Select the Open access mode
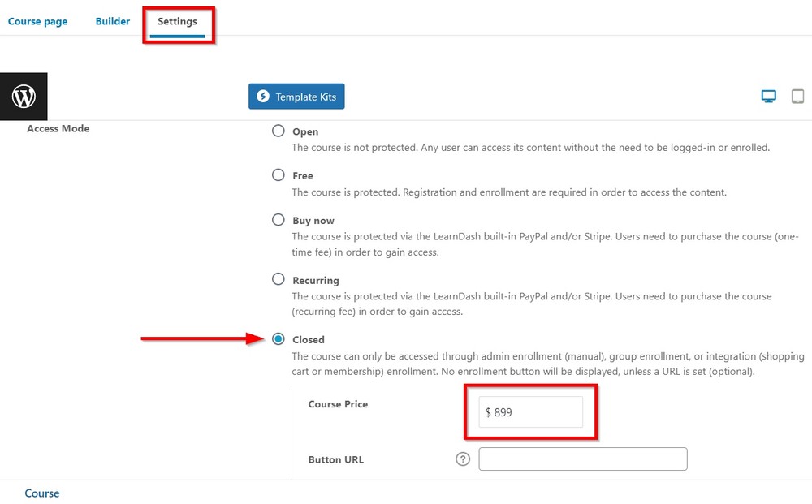 coord(278,131)
